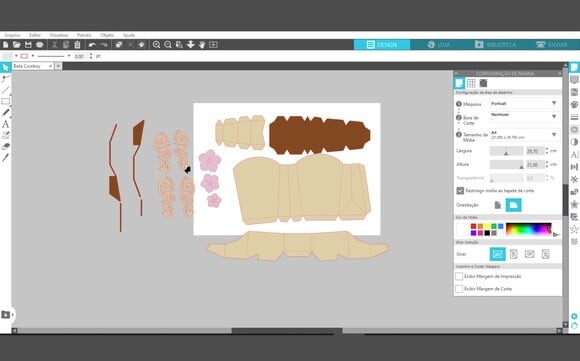Switch to the DESIGN tab
The image size is (580, 361).
382,45
